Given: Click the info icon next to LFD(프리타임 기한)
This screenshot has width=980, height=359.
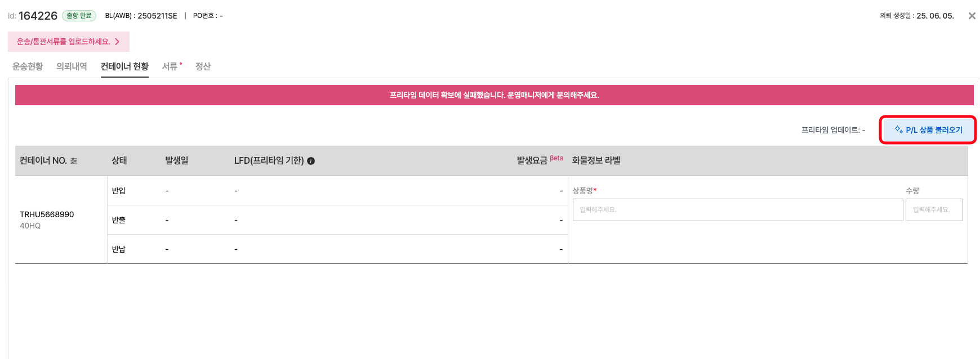Looking at the screenshot, I should [311, 161].
